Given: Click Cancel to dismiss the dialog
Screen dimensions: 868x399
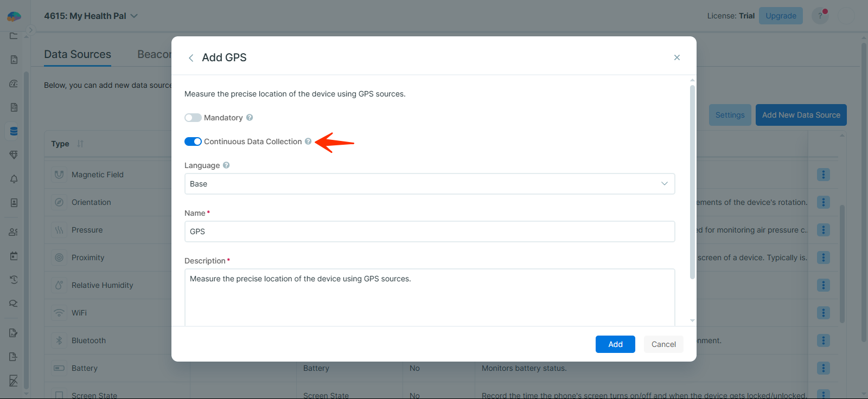Looking at the screenshot, I should 663,344.
